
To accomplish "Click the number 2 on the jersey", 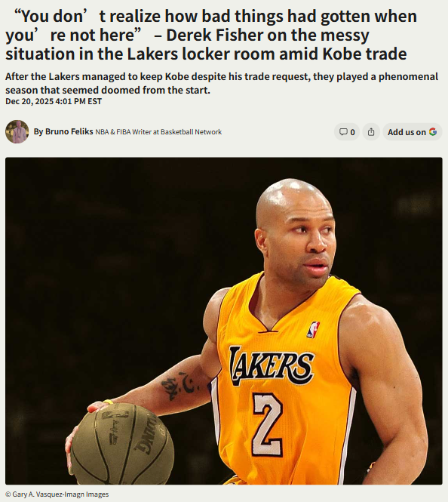I will (268, 424).
